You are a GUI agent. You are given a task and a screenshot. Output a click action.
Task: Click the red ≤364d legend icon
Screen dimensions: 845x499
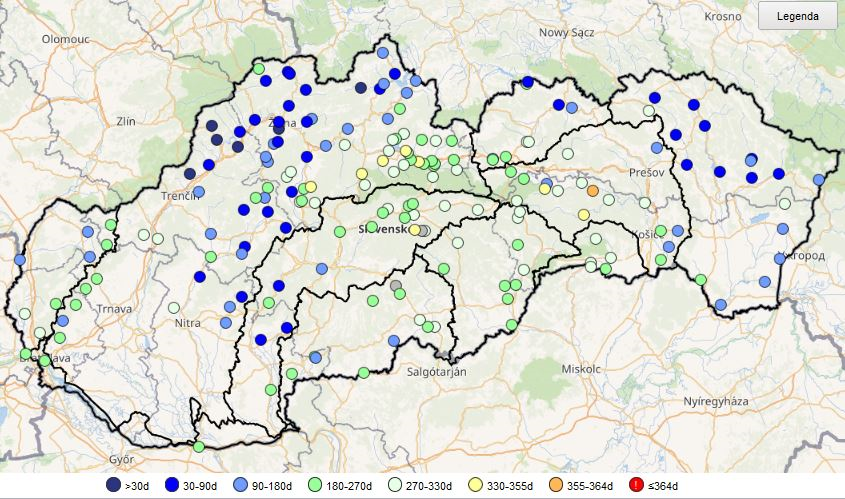635,486
